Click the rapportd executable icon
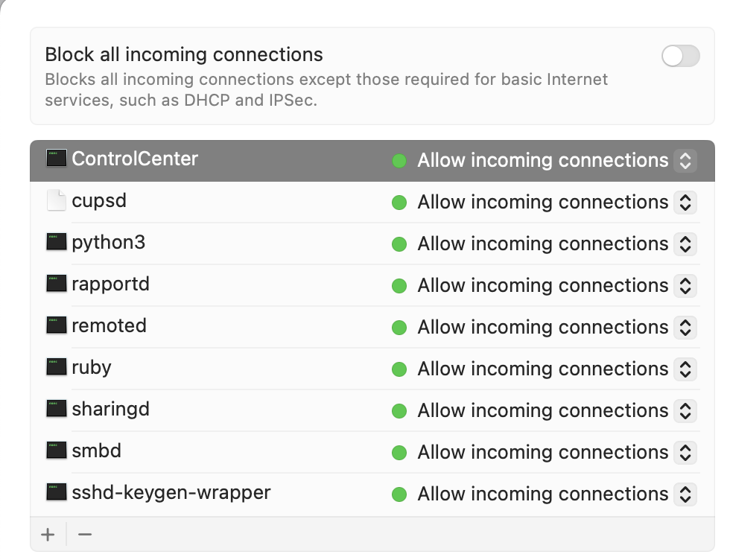This screenshot has width=730, height=560. [x=56, y=284]
